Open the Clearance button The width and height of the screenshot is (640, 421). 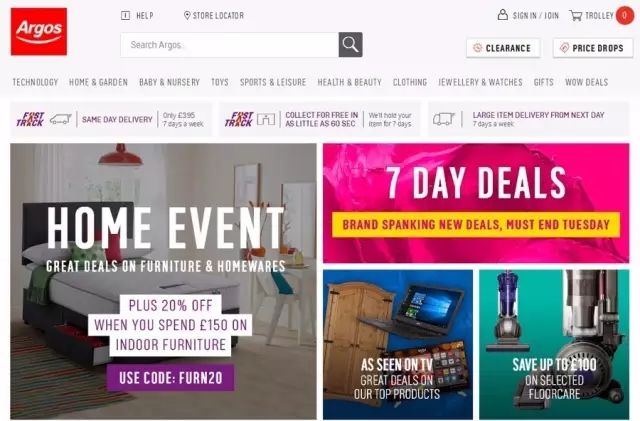point(503,48)
